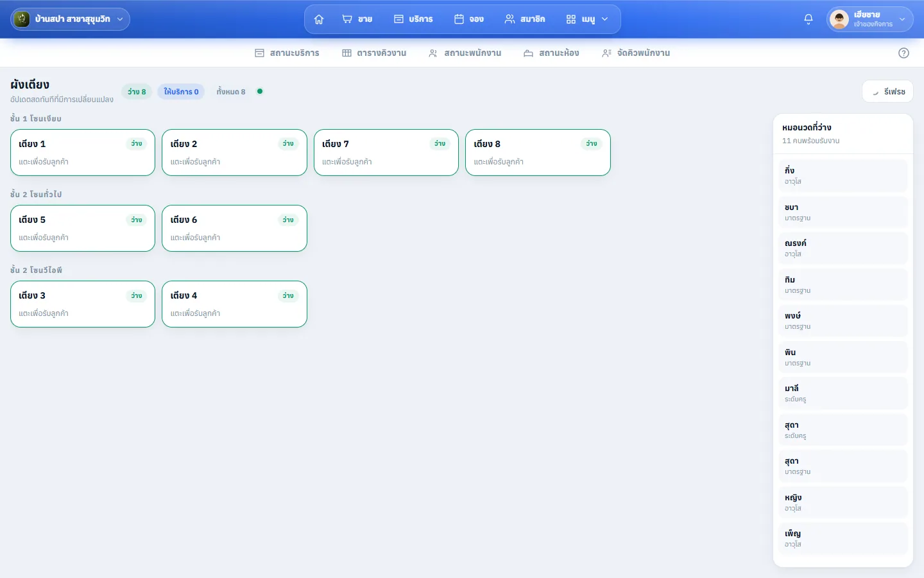Choose therapist สุดา มาตรฐาน

point(843,466)
